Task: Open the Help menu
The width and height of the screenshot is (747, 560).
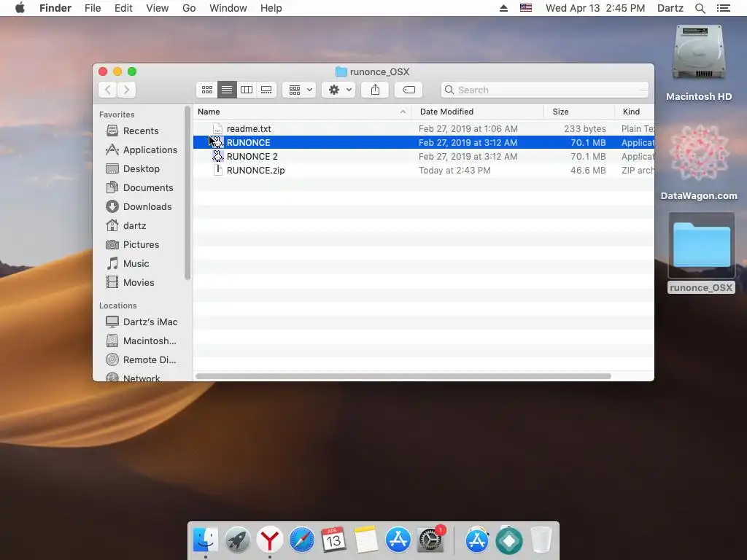Action: coord(271,8)
